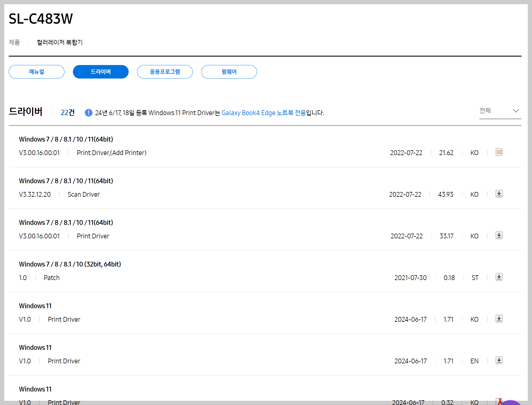Select the Print Driver,(Add Printer) text

(111, 153)
